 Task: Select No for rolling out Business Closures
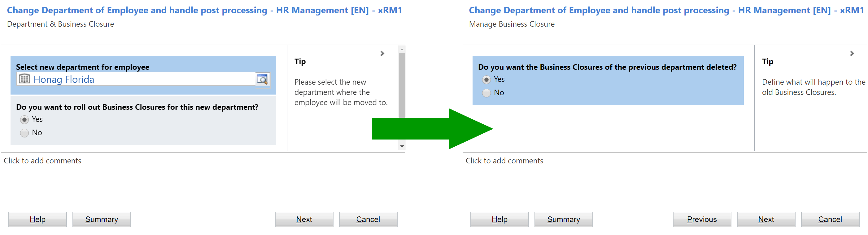coord(24,133)
